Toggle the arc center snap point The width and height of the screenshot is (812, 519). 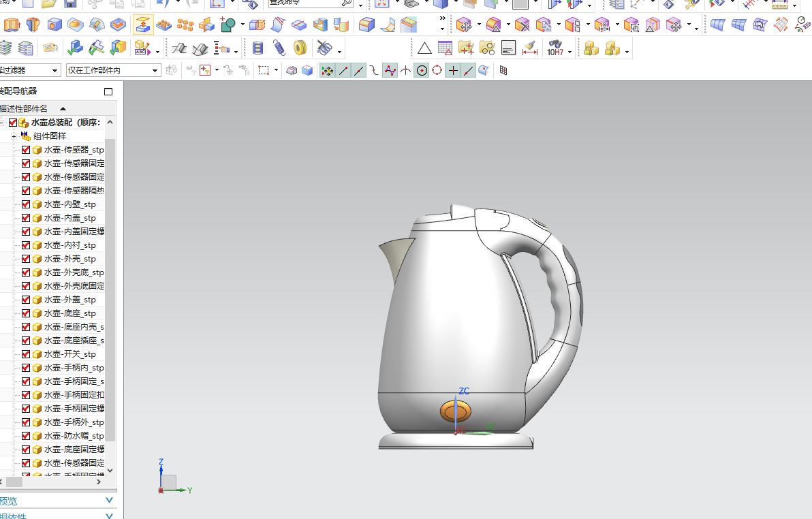pyautogui.click(x=422, y=70)
